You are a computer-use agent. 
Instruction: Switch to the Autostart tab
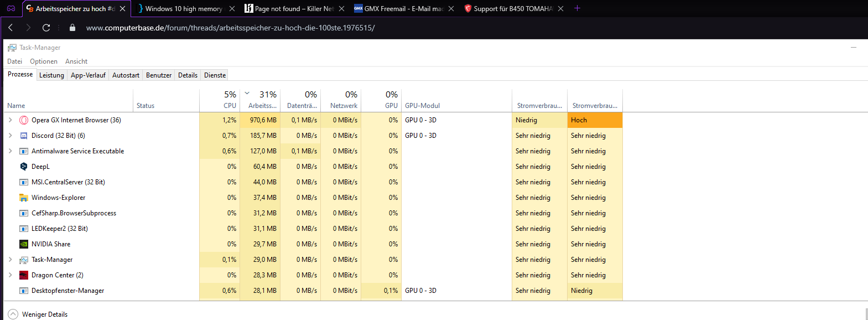(x=126, y=75)
